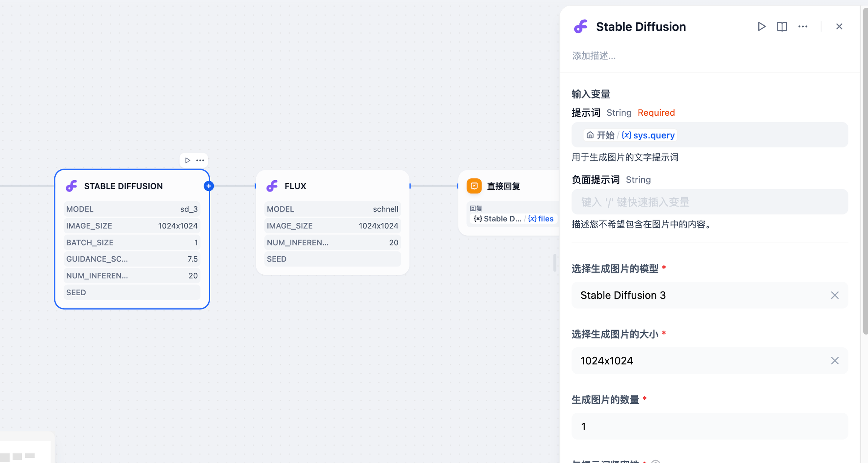Open the help book icon in panel header
The image size is (868, 463).
(782, 26)
